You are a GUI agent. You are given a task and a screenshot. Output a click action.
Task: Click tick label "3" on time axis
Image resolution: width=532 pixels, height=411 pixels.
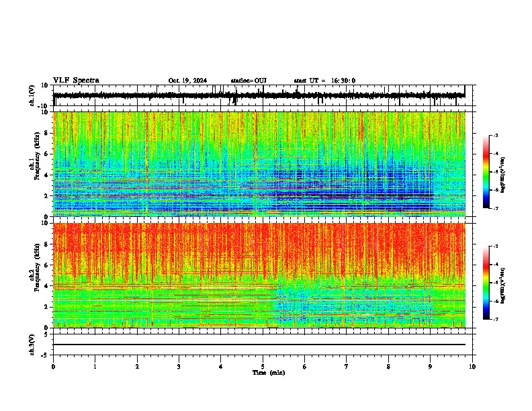(179, 367)
